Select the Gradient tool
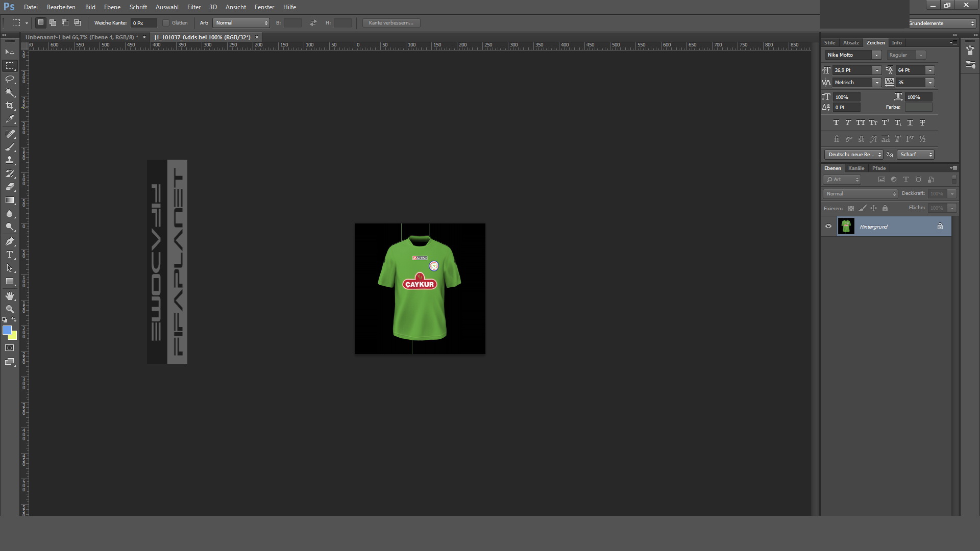Image resolution: width=980 pixels, height=551 pixels. [10, 200]
